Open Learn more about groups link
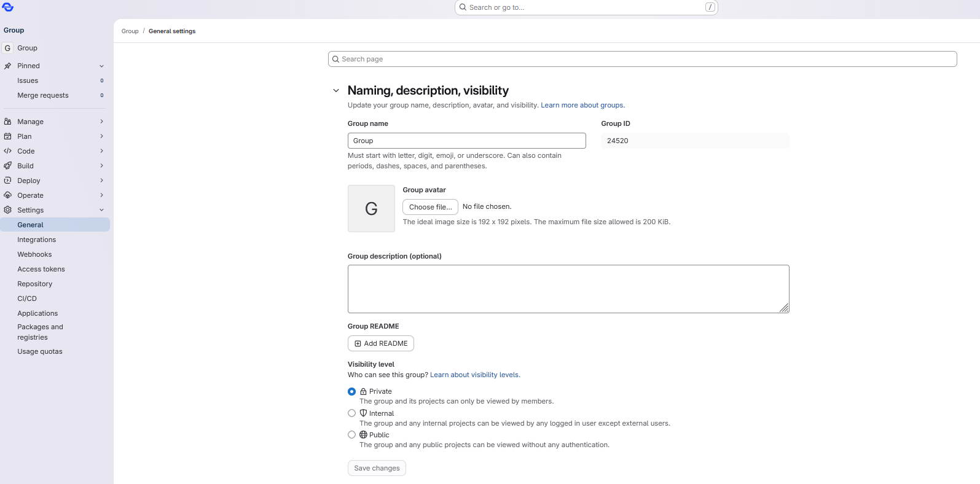This screenshot has width=980, height=484. pyautogui.click(x=582, y=105)
